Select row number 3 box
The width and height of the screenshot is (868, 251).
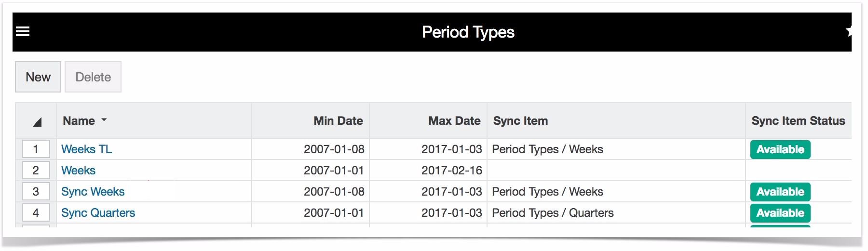[36, 192]
